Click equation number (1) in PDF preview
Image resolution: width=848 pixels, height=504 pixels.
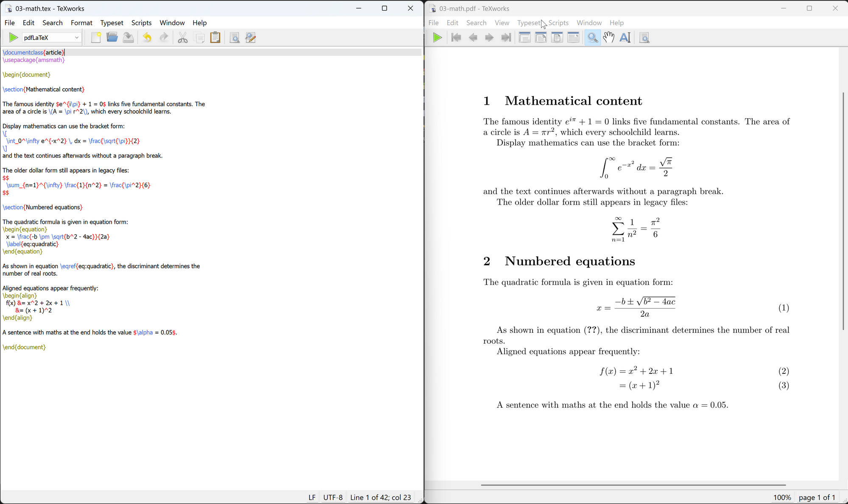click(784, 308)
